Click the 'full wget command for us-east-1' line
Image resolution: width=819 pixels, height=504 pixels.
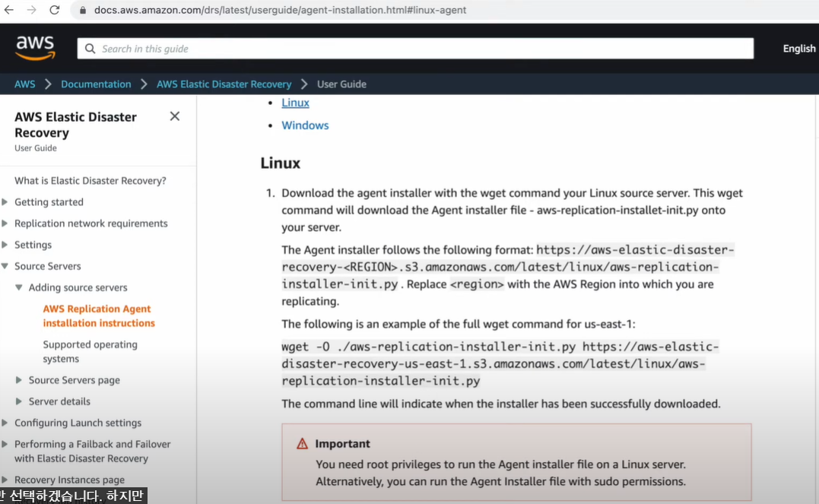(x=458, y=324)
